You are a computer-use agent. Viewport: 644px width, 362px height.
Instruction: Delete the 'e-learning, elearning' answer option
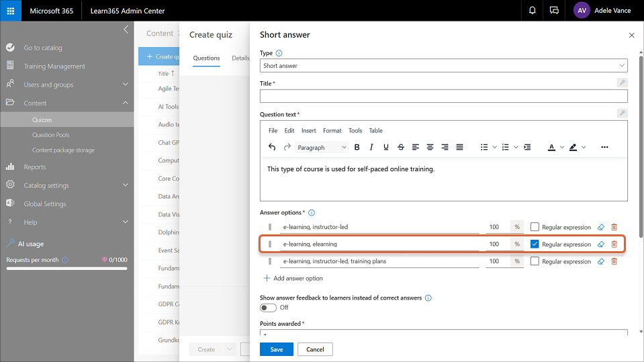click(614, 244)
